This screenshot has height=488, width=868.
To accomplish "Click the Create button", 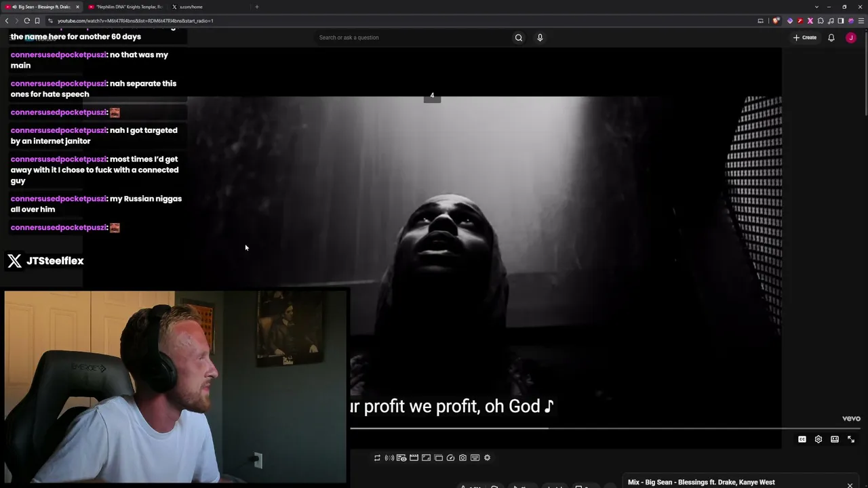I will coord(805,37).
